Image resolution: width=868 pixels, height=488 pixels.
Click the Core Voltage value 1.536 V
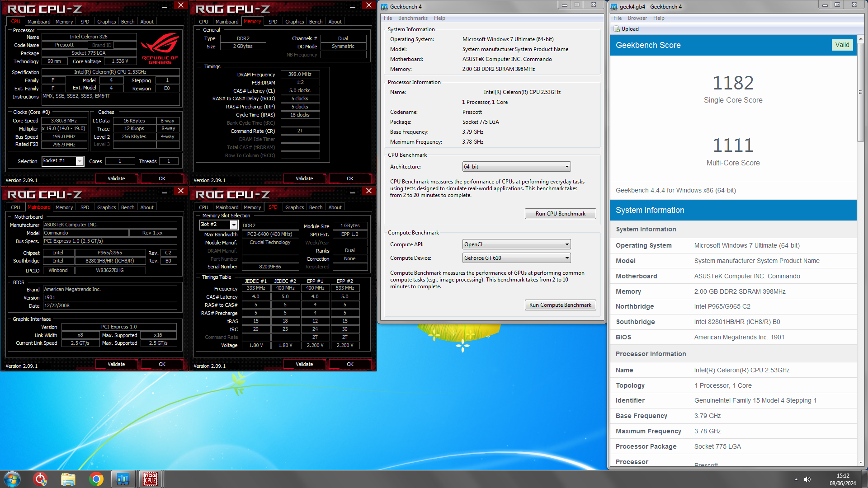point(120,61)
